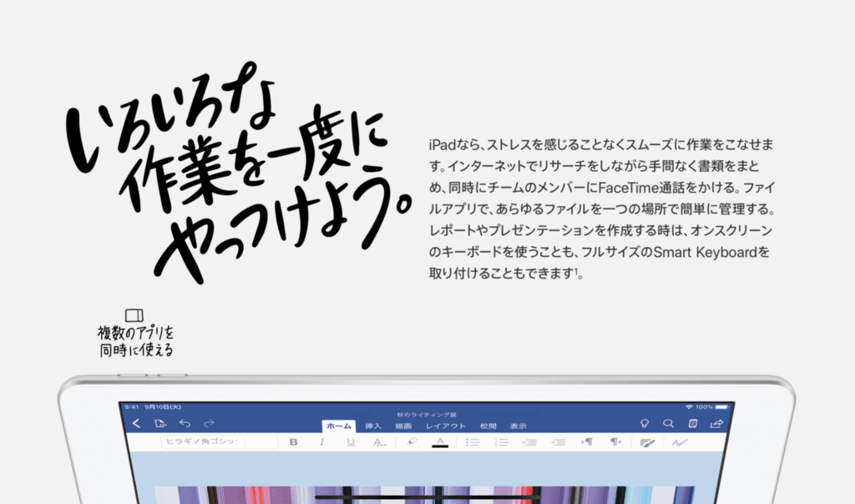Click the search magnifier icon
The height and width of the screenshot is (504, 855).
click(x=669, y=423)
